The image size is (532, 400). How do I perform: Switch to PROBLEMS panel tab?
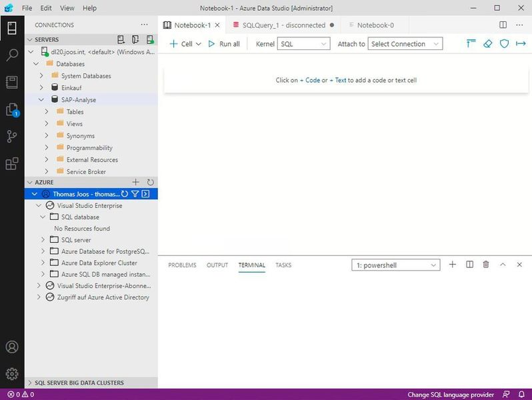point(182,265)
